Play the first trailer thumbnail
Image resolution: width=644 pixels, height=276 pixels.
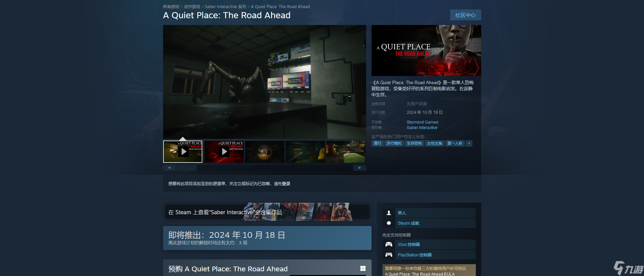pos(183,152)
